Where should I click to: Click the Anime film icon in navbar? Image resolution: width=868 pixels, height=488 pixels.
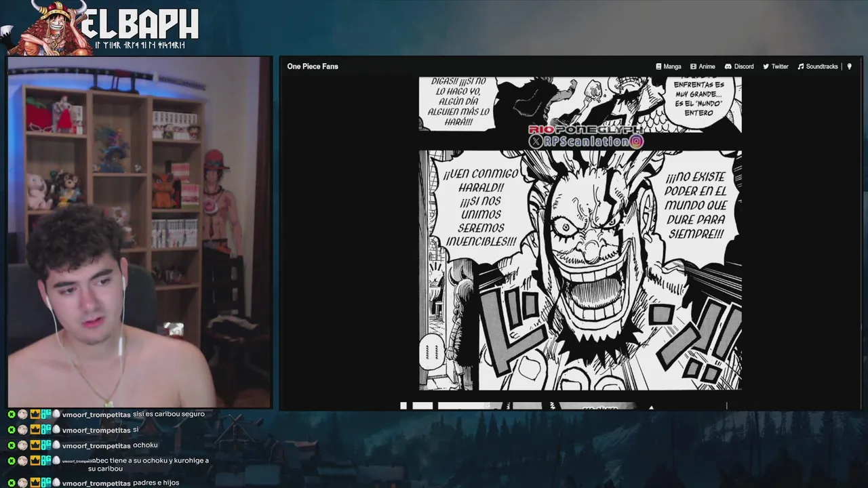693,66
